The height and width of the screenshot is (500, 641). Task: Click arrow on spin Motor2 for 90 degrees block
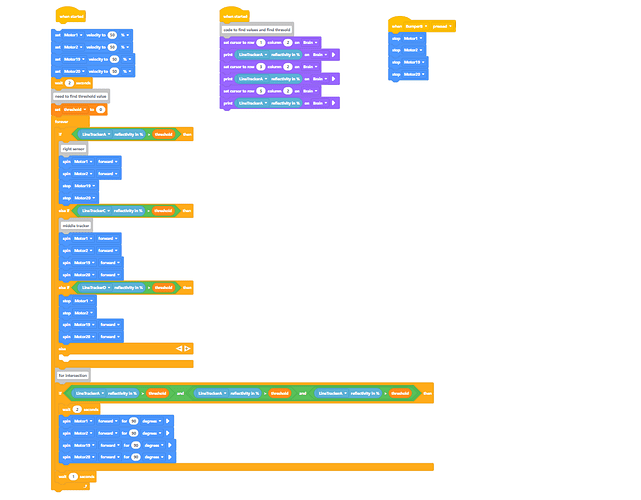point(168,433)
